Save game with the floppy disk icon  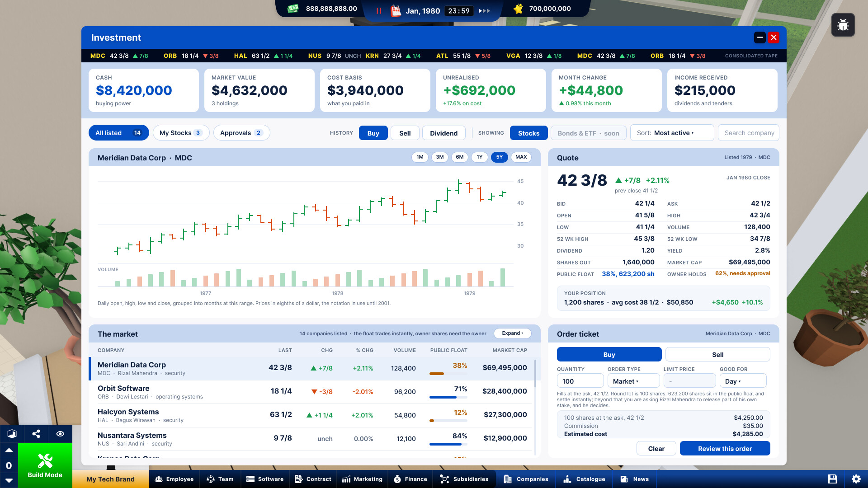[833, 479]
